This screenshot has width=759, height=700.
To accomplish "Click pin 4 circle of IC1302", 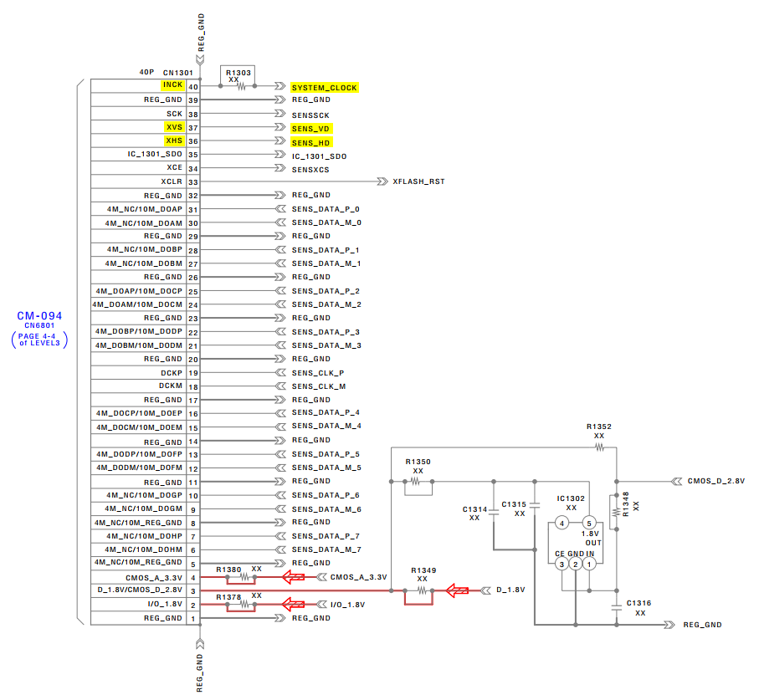I will [x=562, y=524].
